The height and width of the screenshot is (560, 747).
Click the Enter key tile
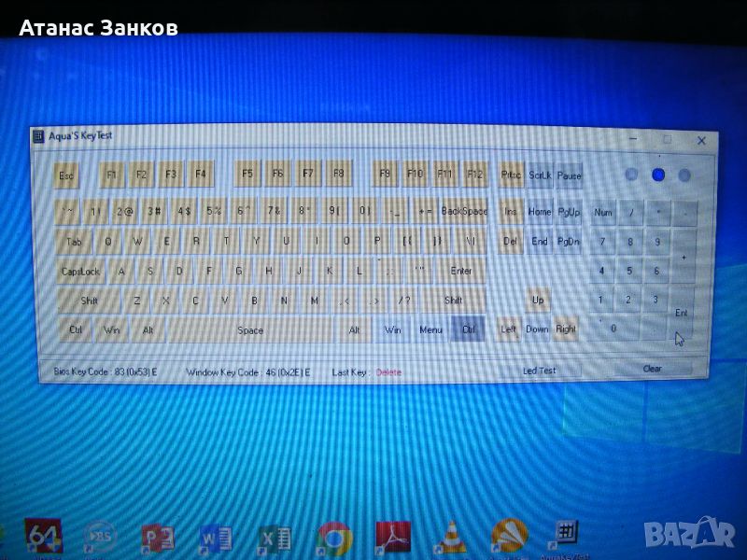[x=460, y=271]
